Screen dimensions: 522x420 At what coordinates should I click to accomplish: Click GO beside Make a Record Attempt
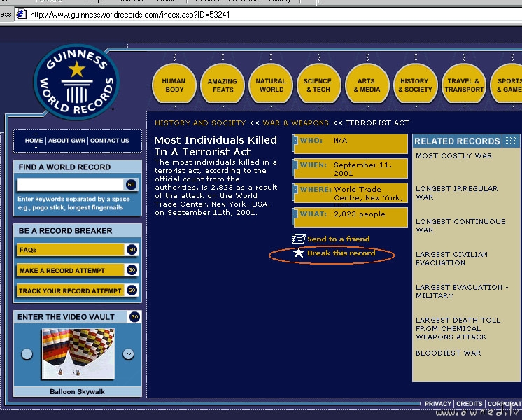click(x=132, y=269)
